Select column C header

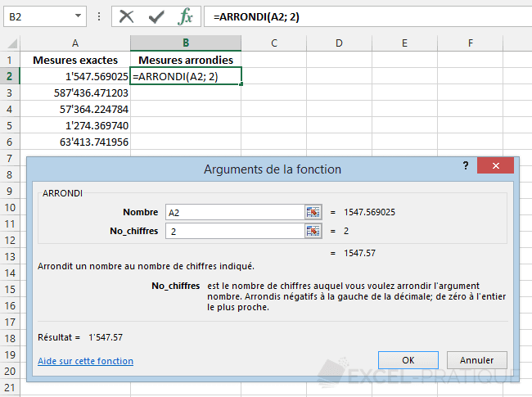[273, 43]
